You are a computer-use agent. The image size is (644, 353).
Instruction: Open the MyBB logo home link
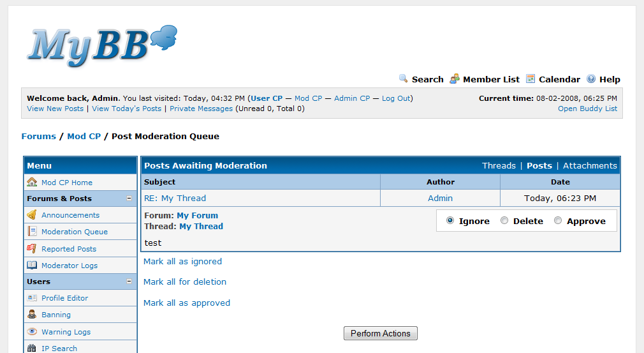tap(102, 46)
